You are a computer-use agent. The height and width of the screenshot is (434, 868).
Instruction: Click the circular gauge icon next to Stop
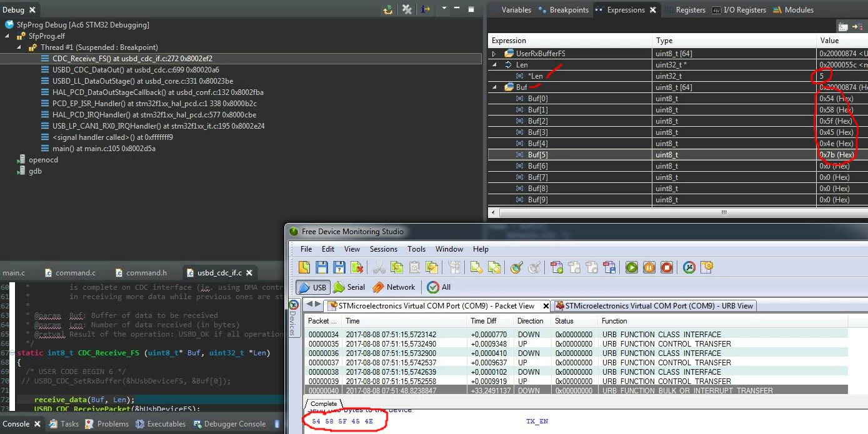pyautogui.click(x=689, y=267)
